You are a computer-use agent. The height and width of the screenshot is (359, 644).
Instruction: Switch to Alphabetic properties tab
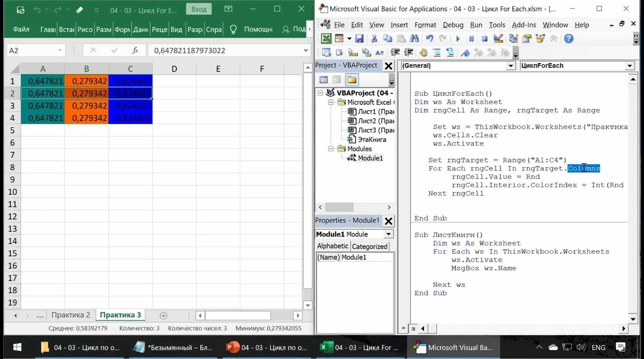[x=333, y=246]
